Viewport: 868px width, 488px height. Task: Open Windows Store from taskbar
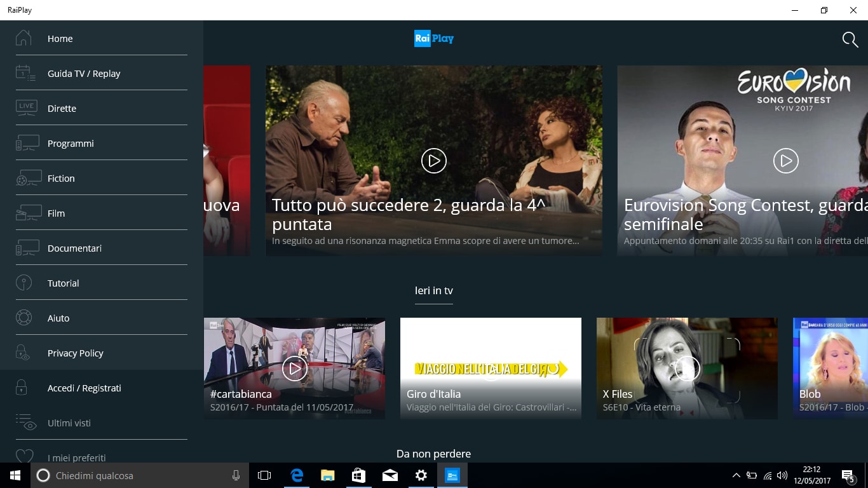pyautogui.click(x=358, y=475)
